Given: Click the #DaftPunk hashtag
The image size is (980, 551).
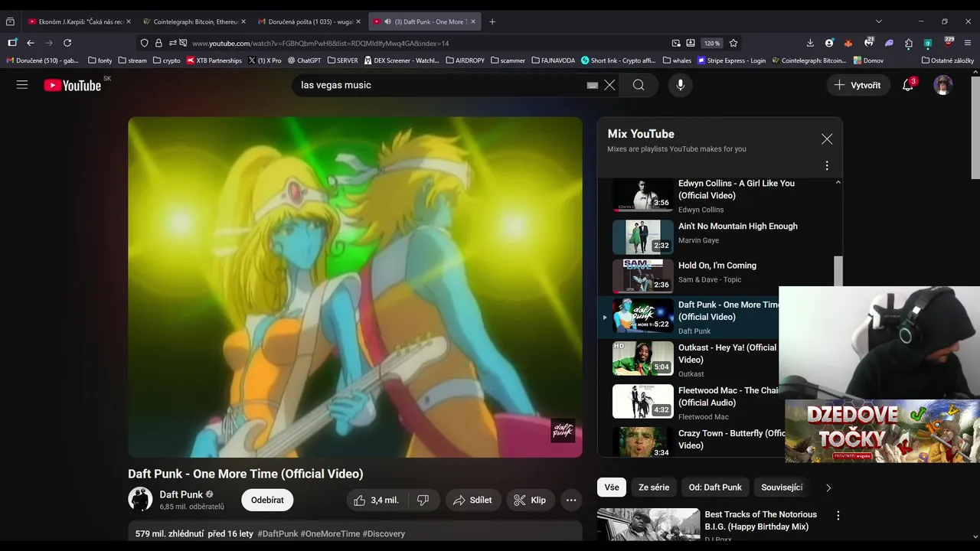Looking at the screenshot, I should 277,533.
